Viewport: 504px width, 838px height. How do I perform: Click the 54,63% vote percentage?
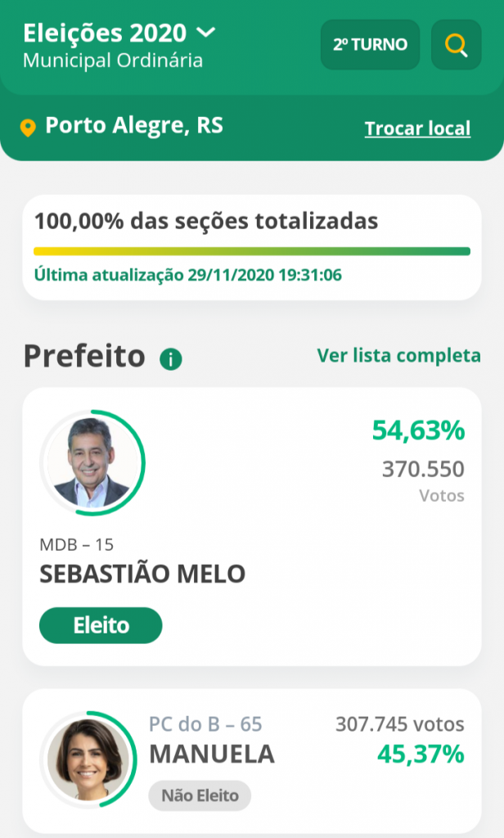tap(418, 430)
